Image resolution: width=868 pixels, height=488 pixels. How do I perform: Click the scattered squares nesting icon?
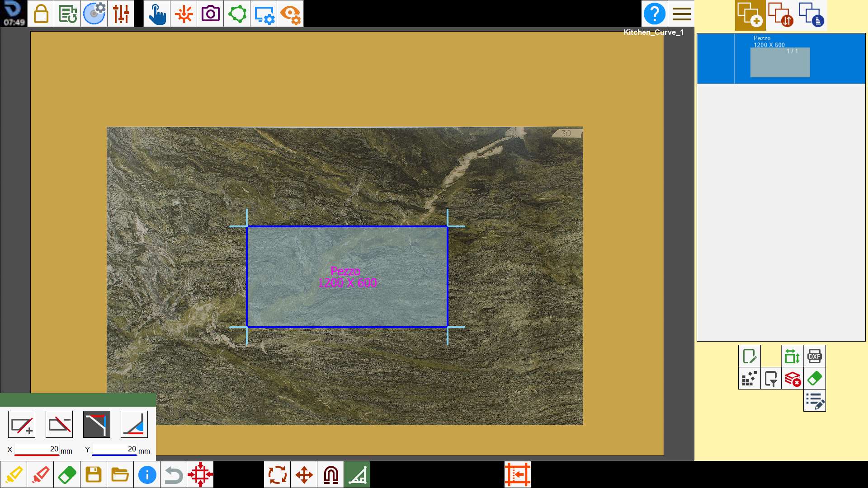pos(749,378)
